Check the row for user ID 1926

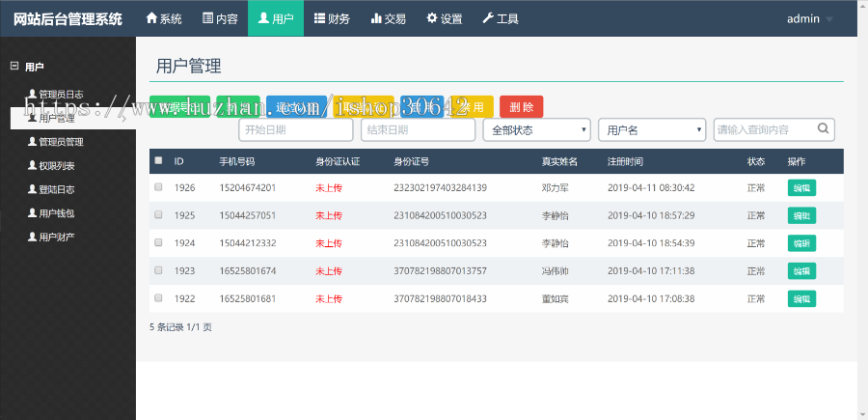(158, 187)
